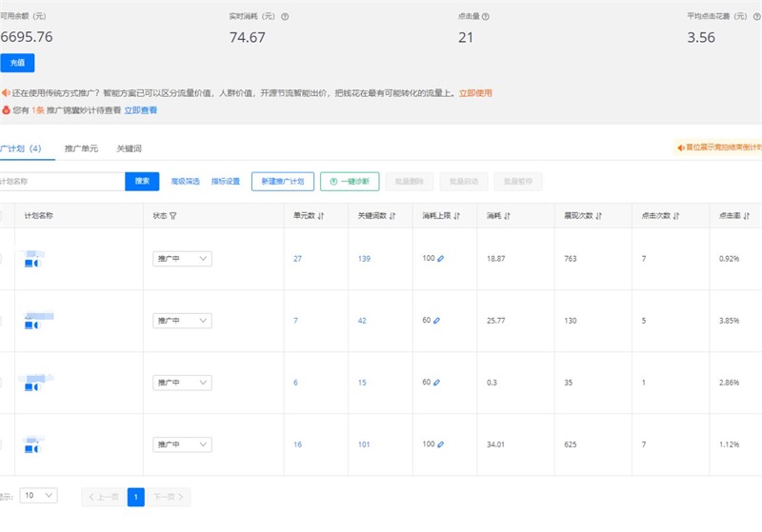Image resolution: width=762 pixels, height=532 pixels.
Task: Click the 立即使用 orange link
Action: pyautogui.click(x=475, y=93)
